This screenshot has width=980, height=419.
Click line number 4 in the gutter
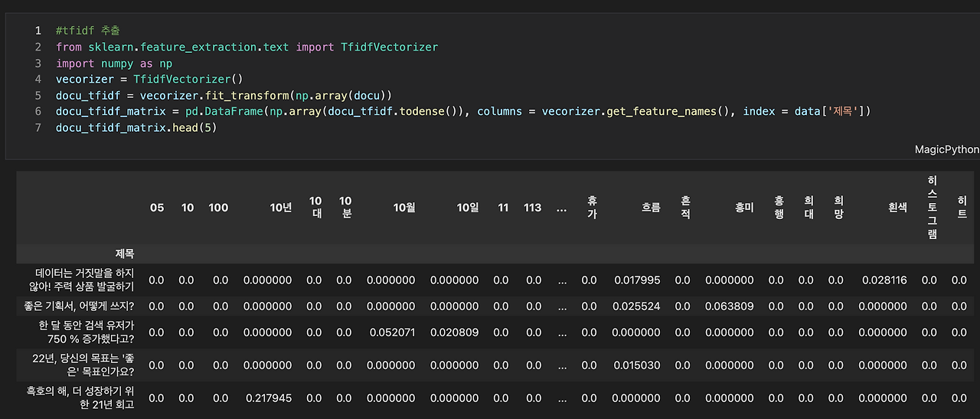[x=38, y=79]
